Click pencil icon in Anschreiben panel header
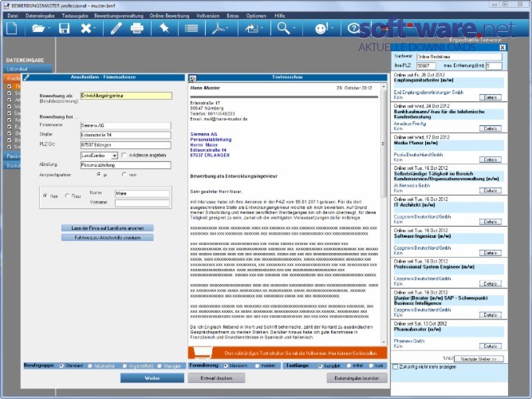The image size is (532, 399). pos(26,77)
